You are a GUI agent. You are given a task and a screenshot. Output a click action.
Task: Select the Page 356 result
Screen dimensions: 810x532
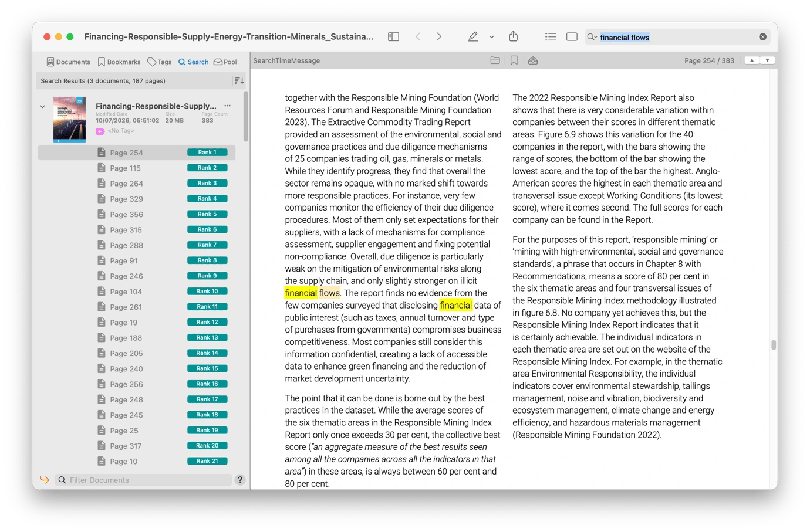137,214
